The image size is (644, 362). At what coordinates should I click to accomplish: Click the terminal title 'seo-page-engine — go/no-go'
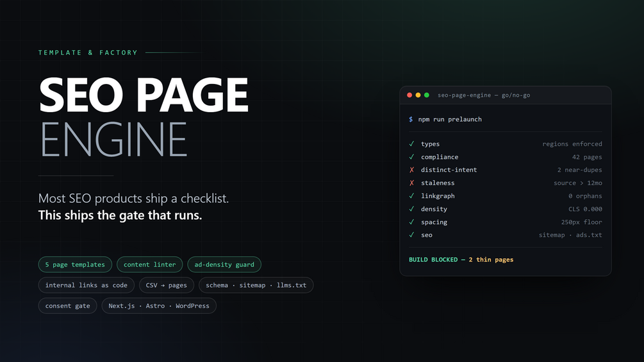(484, 95)
